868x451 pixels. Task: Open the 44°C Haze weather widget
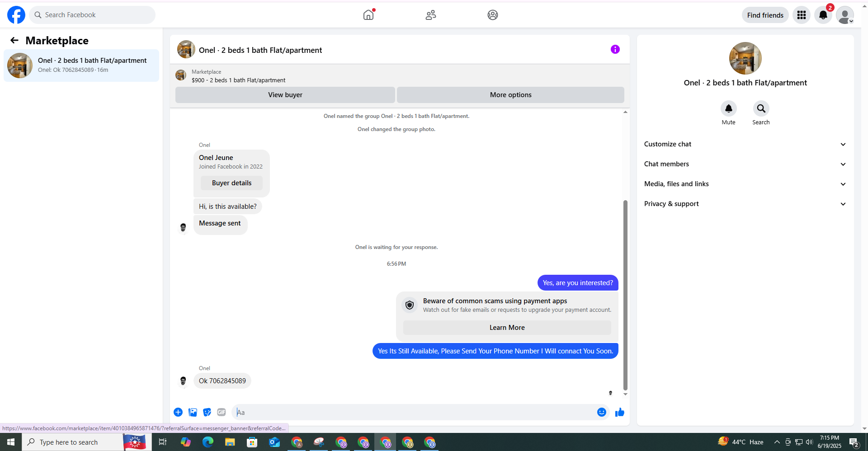[741, 442]
